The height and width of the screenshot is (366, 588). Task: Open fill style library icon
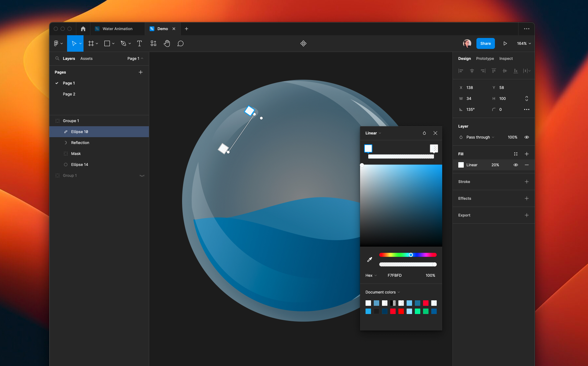click(x=516, y=154)
